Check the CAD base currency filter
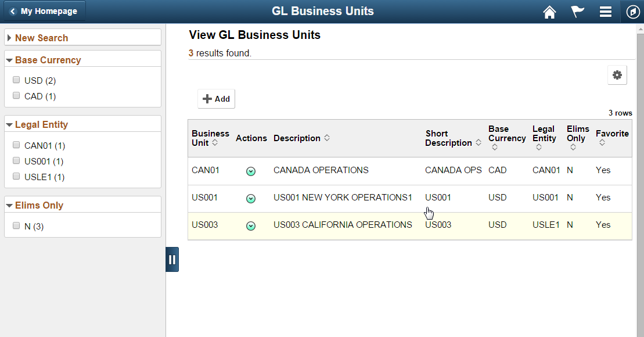This screenshot has height=337, width=644. tap(16, 95)
